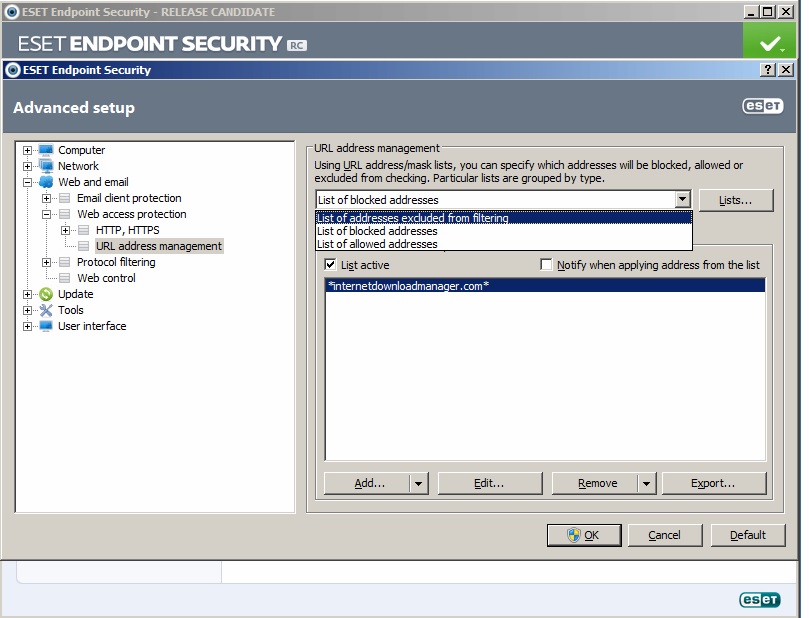Click the HTTP, HTTPS page icon
This screenshot has width=809, height=618.
tap(84, 230)
